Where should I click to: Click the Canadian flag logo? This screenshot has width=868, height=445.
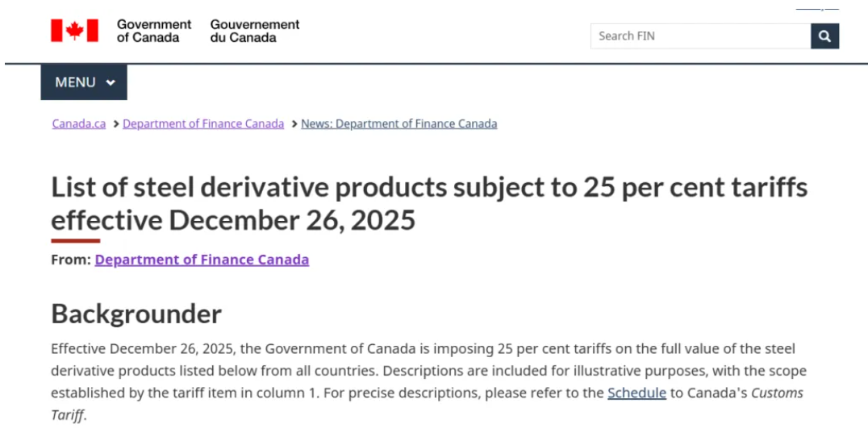(74, 31)
